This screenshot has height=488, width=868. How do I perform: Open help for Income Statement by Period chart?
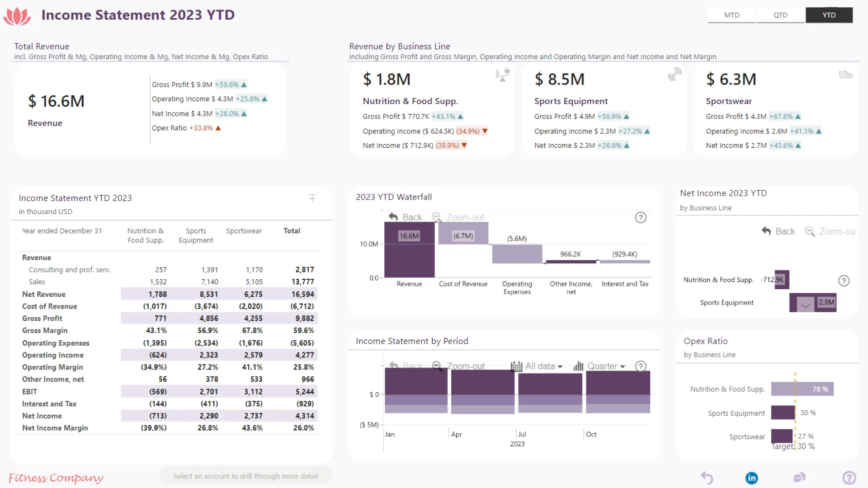pyautogui.click(x=641, y=366)
